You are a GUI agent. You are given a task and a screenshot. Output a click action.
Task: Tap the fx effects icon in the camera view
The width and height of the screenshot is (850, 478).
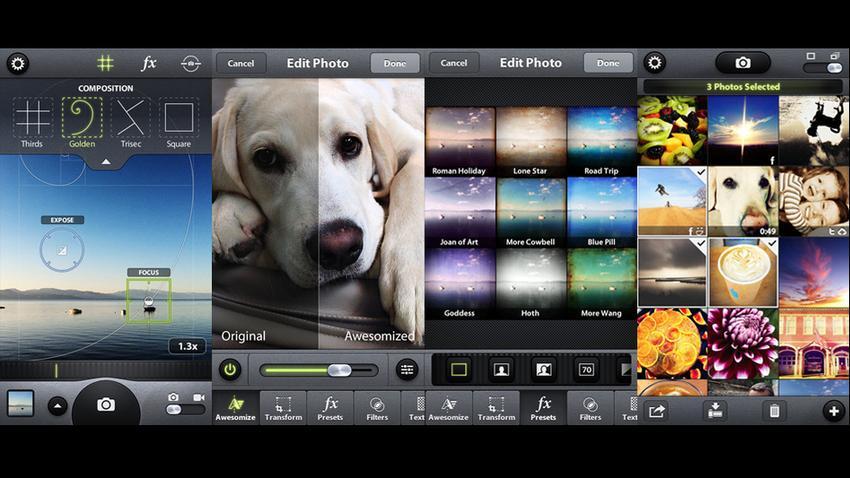(149, 63)
